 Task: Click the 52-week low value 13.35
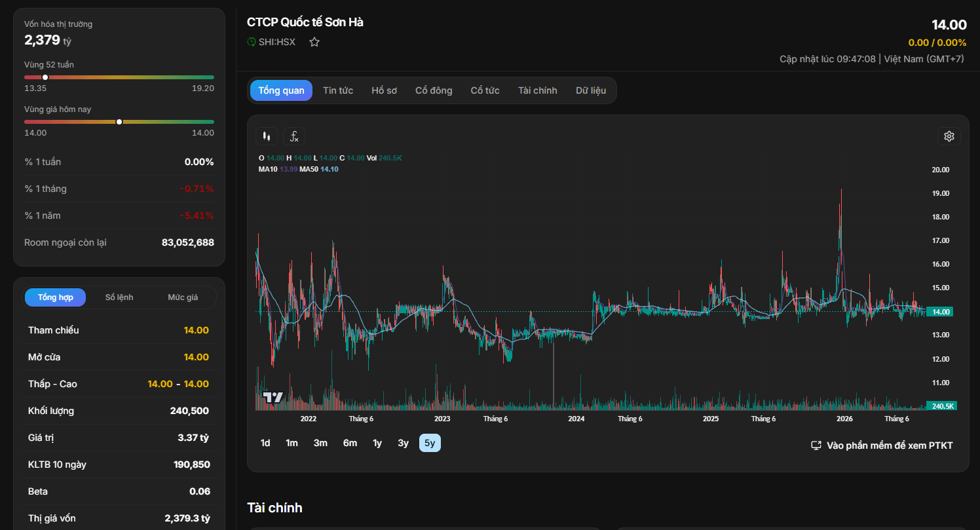[35, 88]
